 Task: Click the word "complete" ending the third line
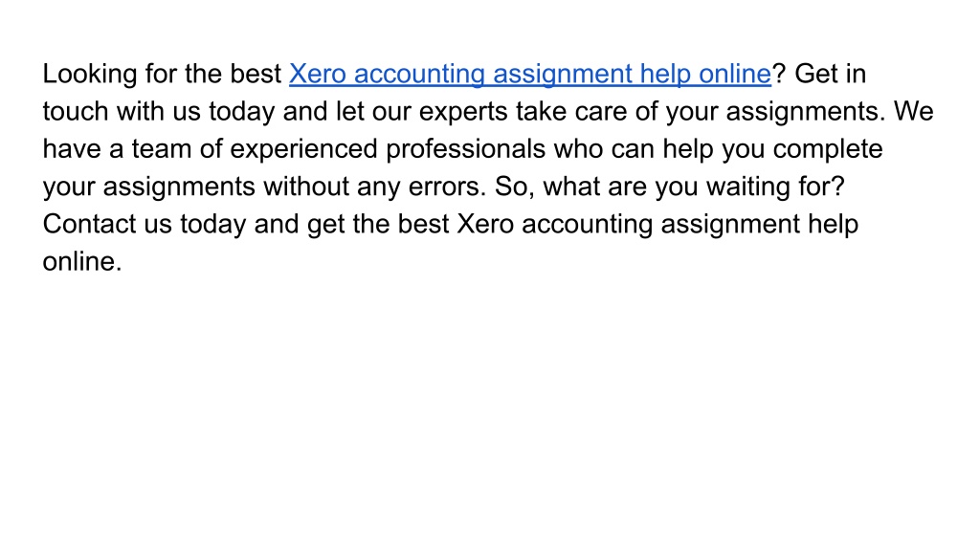point(828,150)
